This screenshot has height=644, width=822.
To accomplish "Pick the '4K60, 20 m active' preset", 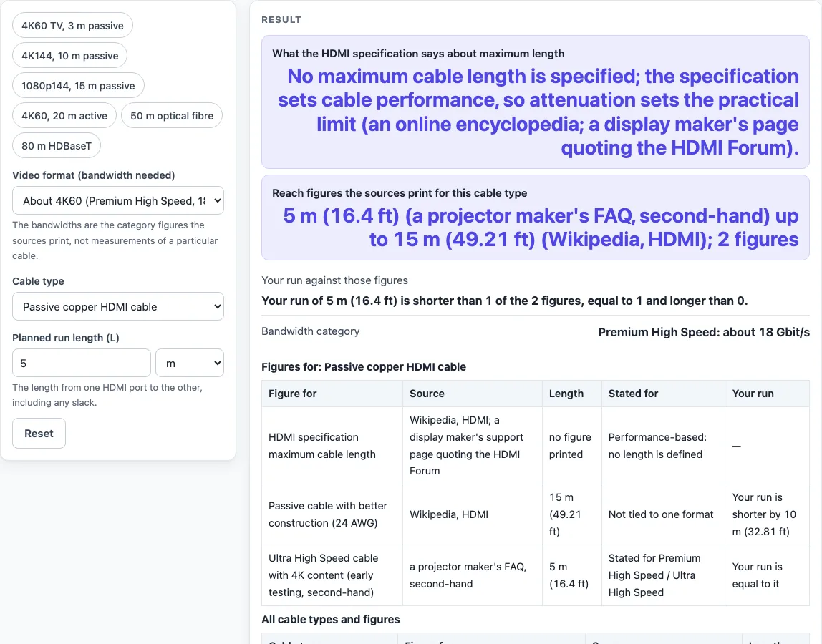I will point(64,116).
